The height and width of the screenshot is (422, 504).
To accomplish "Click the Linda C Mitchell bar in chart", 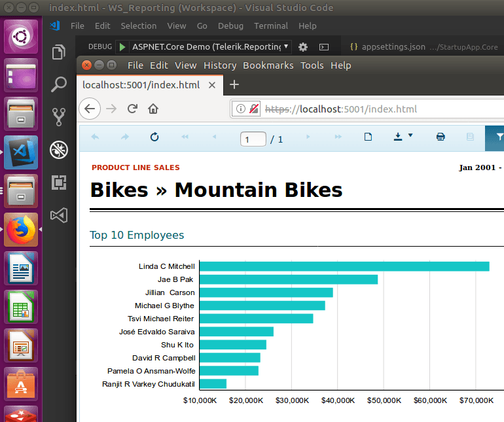I will click(x=344, y=266).
